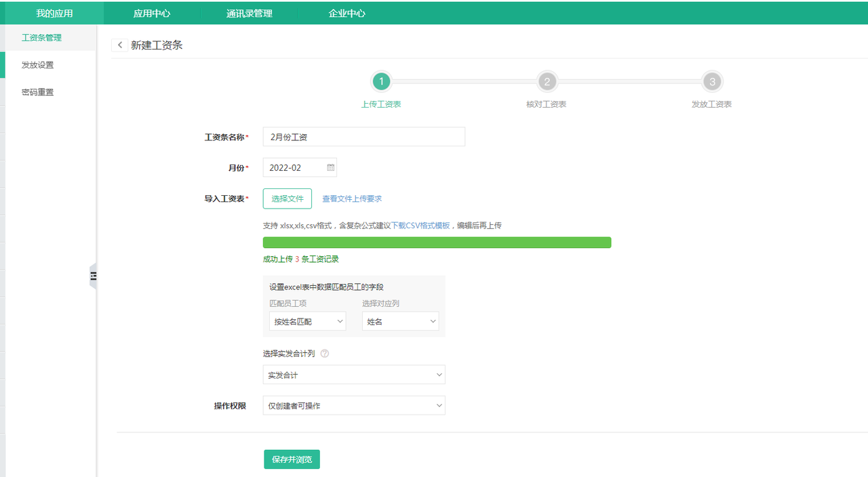This screenshot has height=477, width=868.
Task: Click the 选择对应列 label
Action: pos(381,304)
